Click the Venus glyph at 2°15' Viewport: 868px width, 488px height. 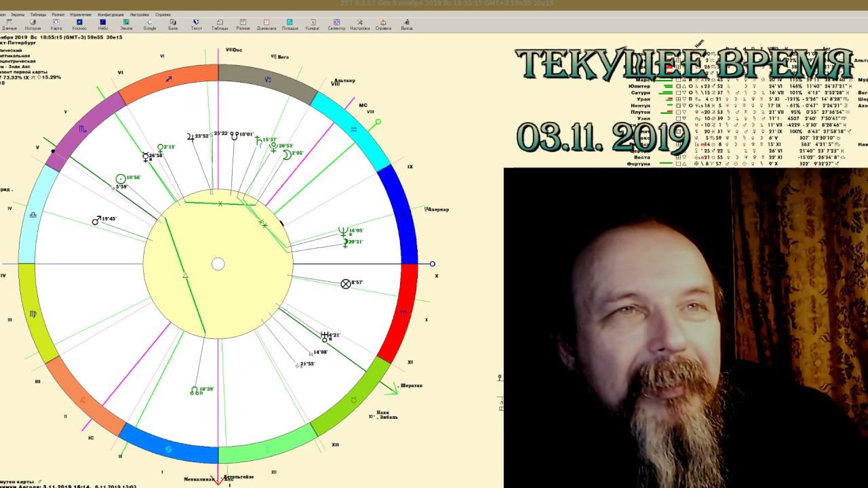click(161, 148)
